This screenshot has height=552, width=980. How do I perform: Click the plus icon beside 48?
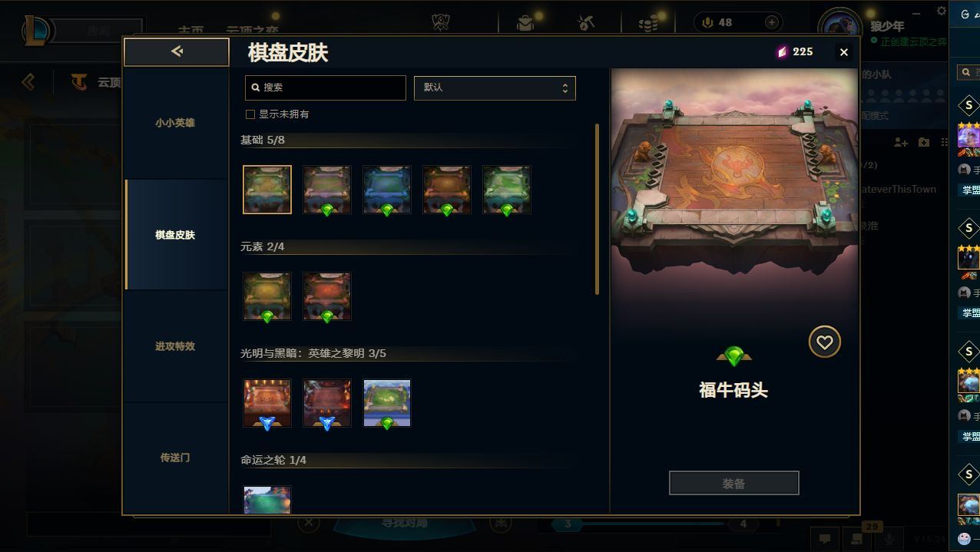772,22
